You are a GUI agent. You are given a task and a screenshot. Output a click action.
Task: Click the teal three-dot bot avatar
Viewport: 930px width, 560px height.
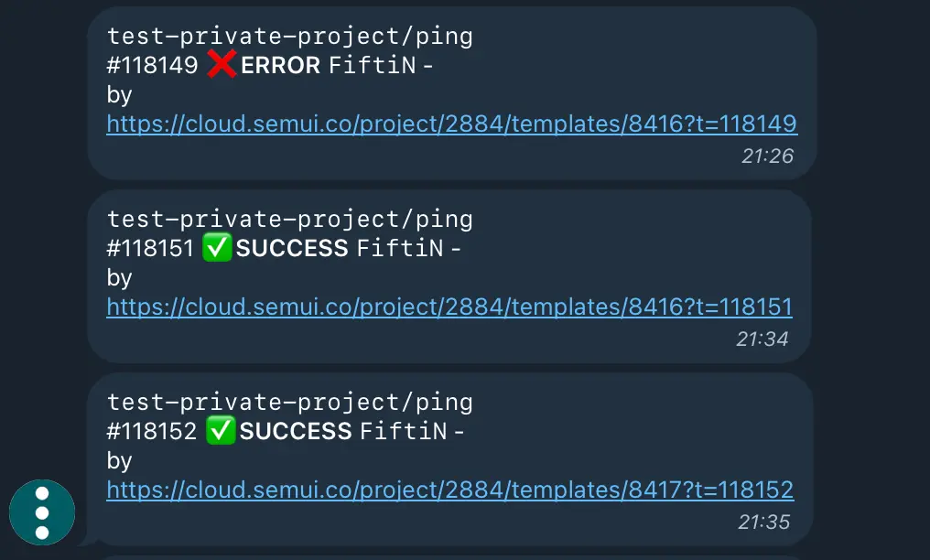coord(42,512)
